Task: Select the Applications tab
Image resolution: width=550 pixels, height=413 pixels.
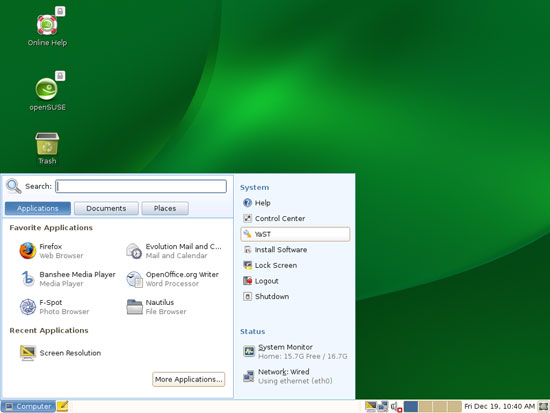Action: click(38, 208)
